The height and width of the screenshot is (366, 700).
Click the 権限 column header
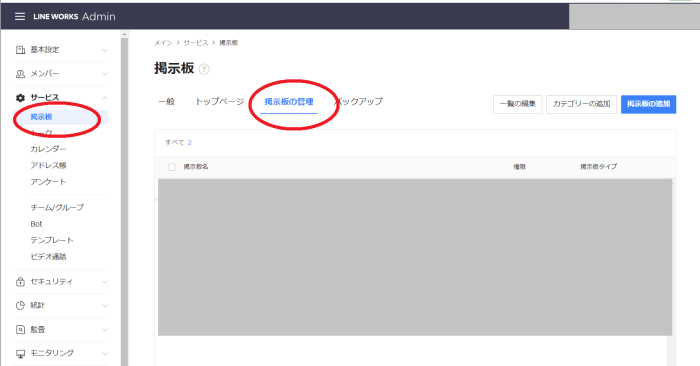pos(519,166)
